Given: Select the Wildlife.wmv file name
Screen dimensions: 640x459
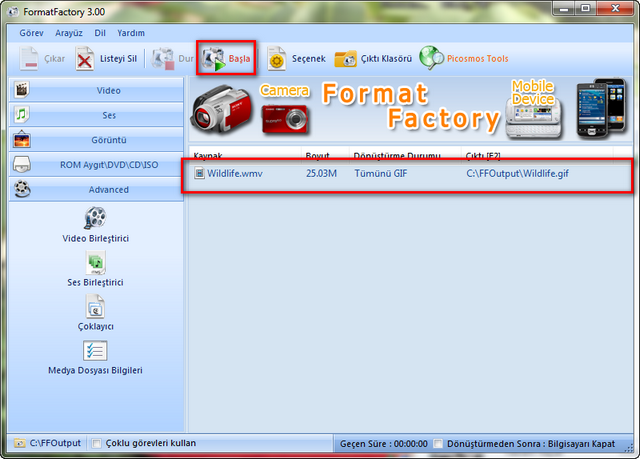Looking at the screenshot, I should [235, 173].
